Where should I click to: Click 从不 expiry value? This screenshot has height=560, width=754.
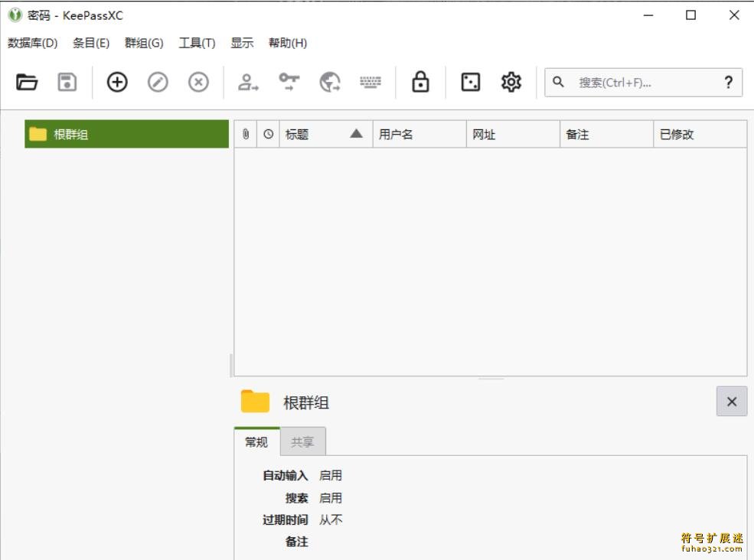331,519
